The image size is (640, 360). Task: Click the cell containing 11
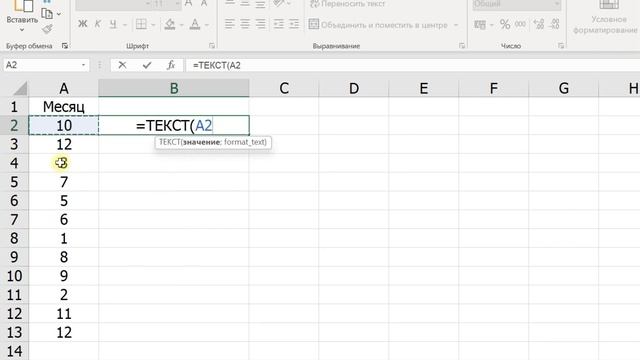point(64,313)
